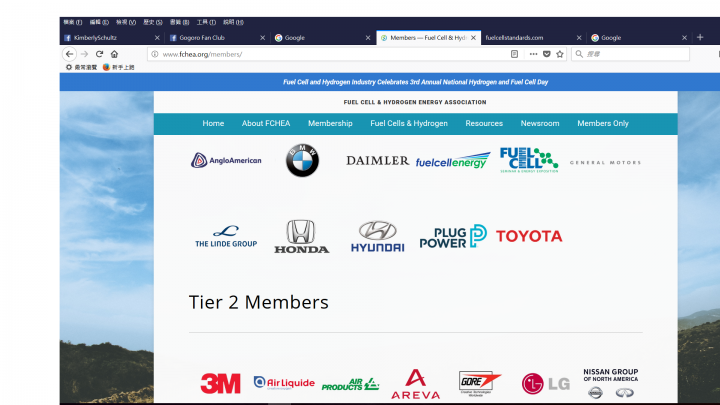Open Fuel Cells & Hydrogen nav item

409,124
